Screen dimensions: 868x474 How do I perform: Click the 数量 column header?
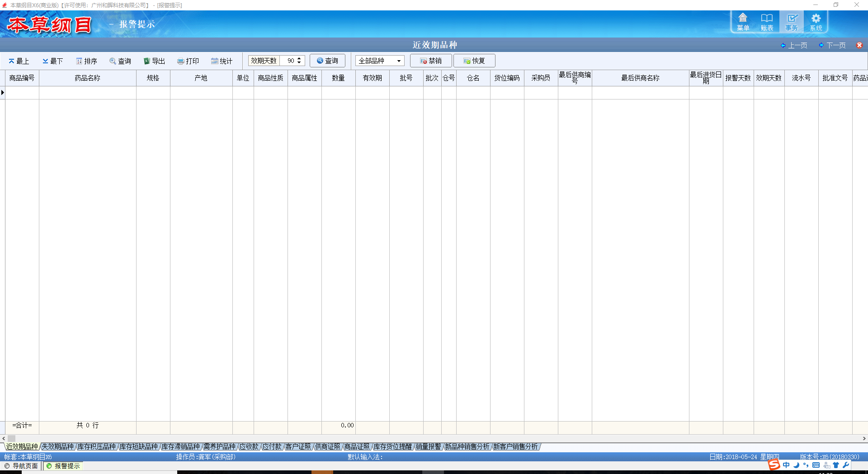pyautogui.click(x=339, y=78)
